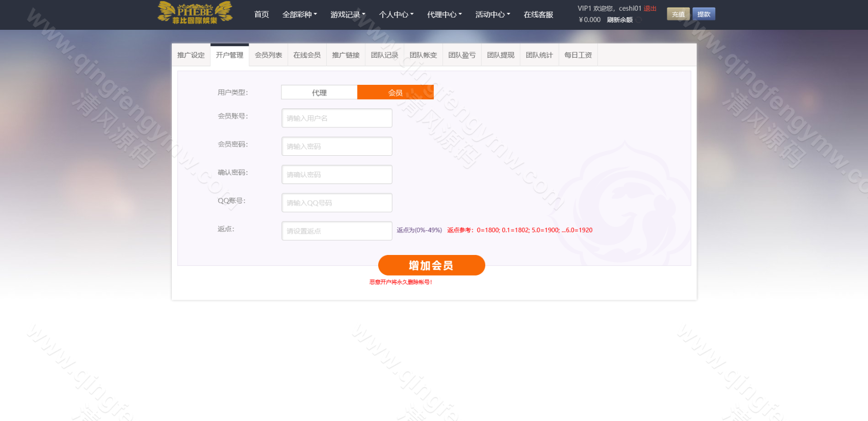Open the 会员列表 tab
This screenshot has height=421, width=868.
268,55
